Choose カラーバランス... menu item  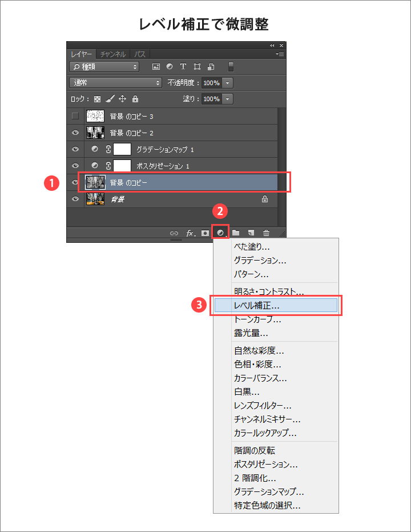coord(276,378)
